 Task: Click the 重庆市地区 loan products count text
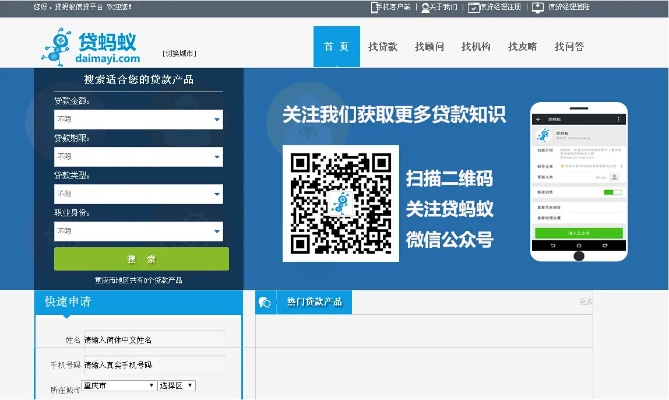[139, 280]
